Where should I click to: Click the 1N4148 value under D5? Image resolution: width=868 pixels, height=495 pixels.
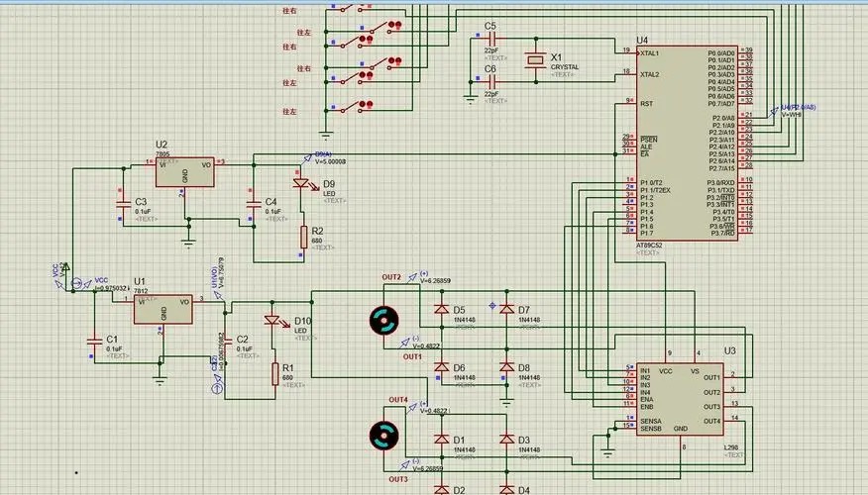coord(465,320)
